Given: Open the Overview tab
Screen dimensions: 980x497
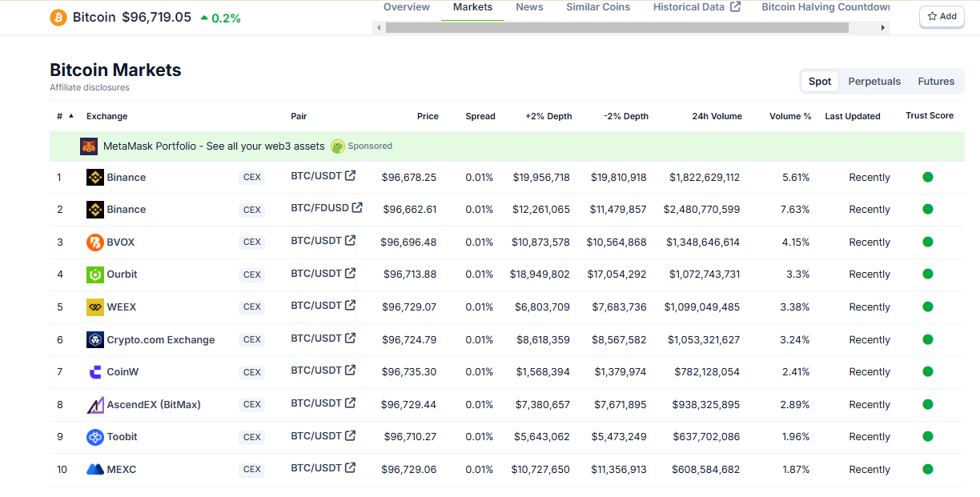Looking at the screenshot, I should (x=407, y=7).
